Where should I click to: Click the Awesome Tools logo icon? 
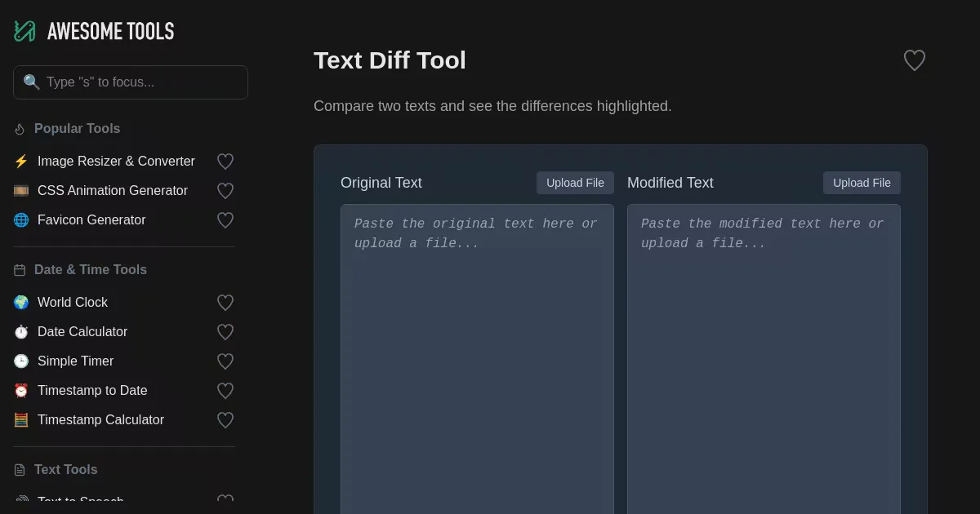point(24,31)
